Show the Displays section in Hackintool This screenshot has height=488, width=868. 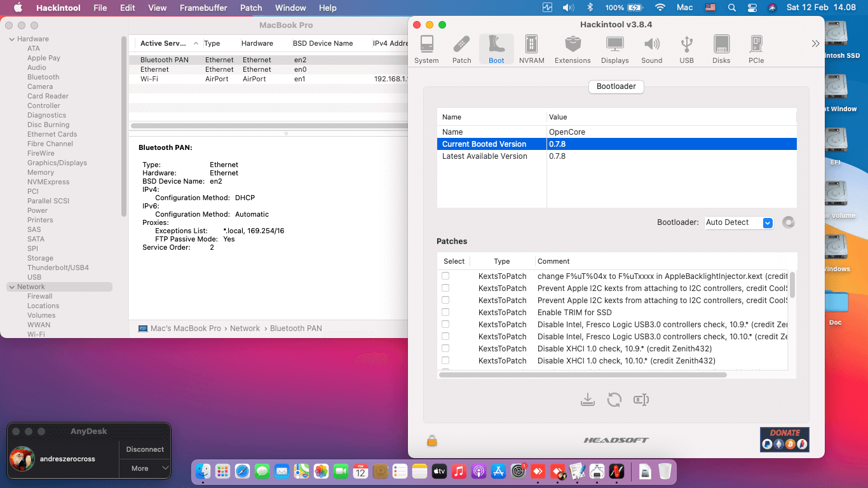point(614,50)
